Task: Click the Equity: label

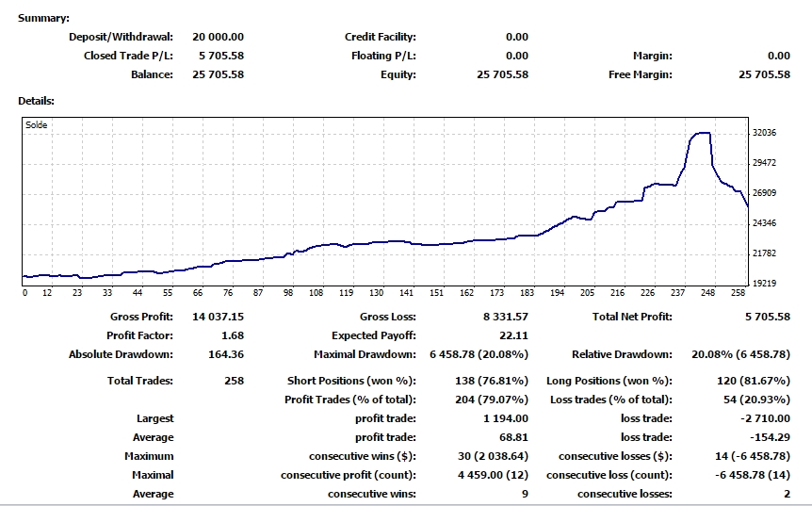Action: click(398, 74)
